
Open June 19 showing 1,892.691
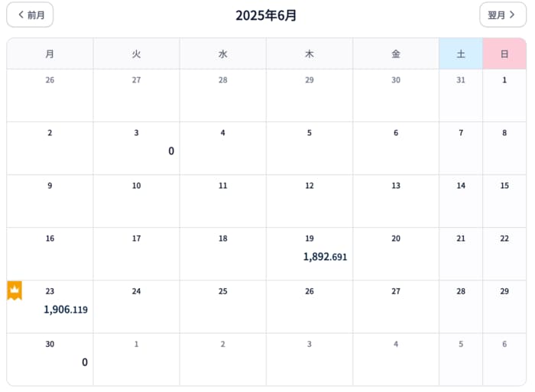tap(310, 253)
